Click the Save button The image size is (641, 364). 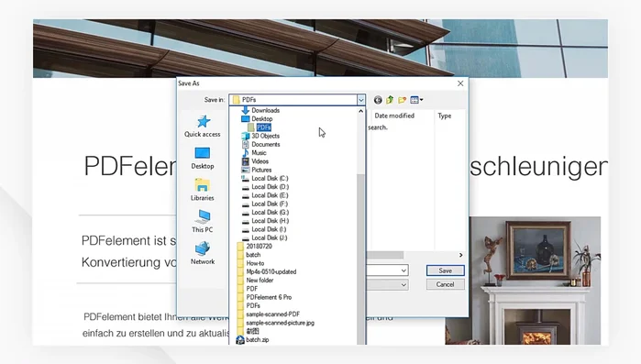[445, 270]
